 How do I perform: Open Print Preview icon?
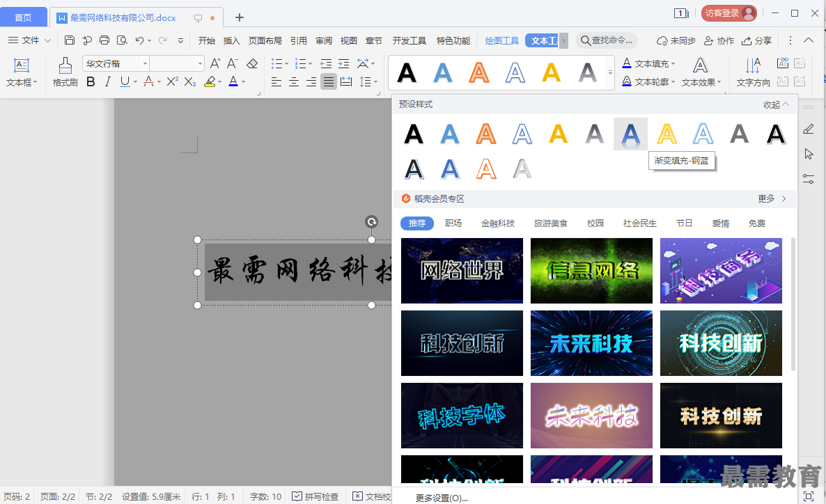(x=122, y=40)
